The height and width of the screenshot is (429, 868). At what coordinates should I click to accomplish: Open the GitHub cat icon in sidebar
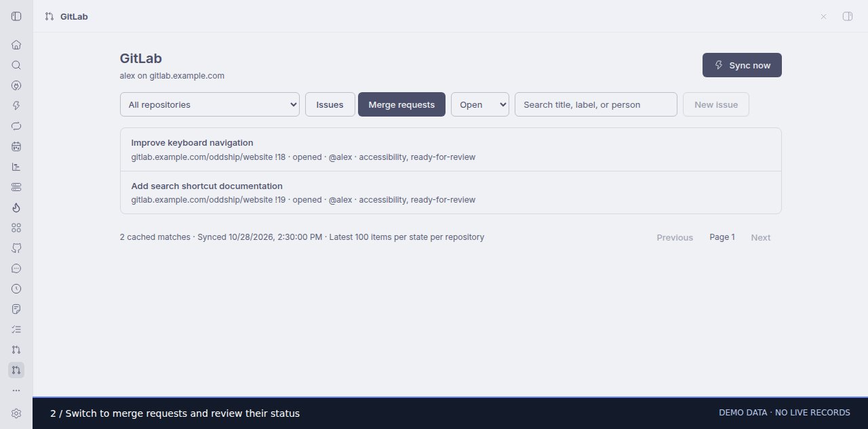click(x=16, y=248)
